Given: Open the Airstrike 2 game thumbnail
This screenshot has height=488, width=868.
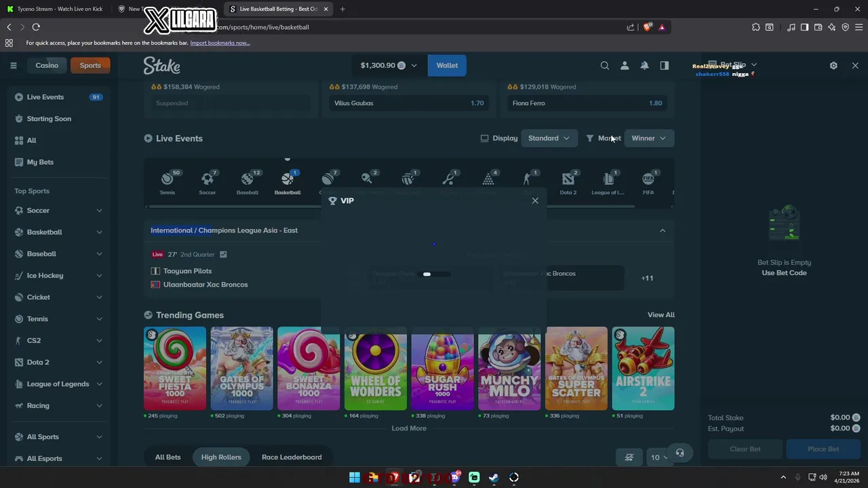Looking at the screenshot, I should [644, 369].
